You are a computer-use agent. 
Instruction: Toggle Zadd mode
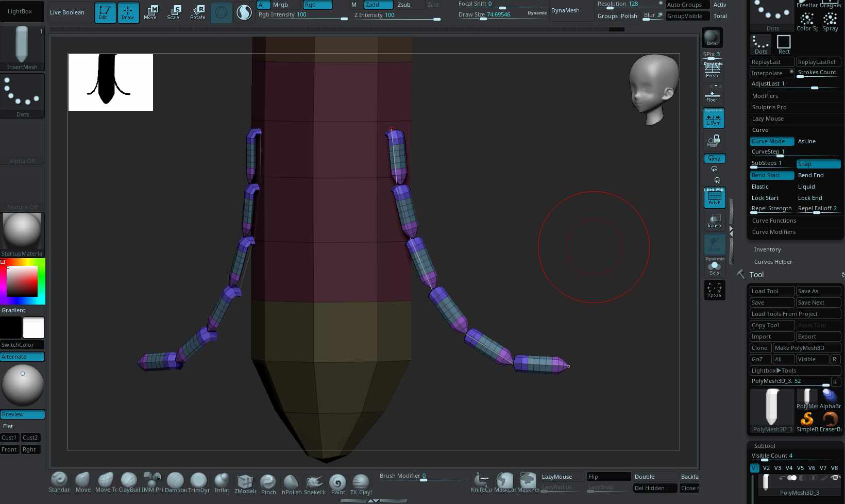[378, 5]
